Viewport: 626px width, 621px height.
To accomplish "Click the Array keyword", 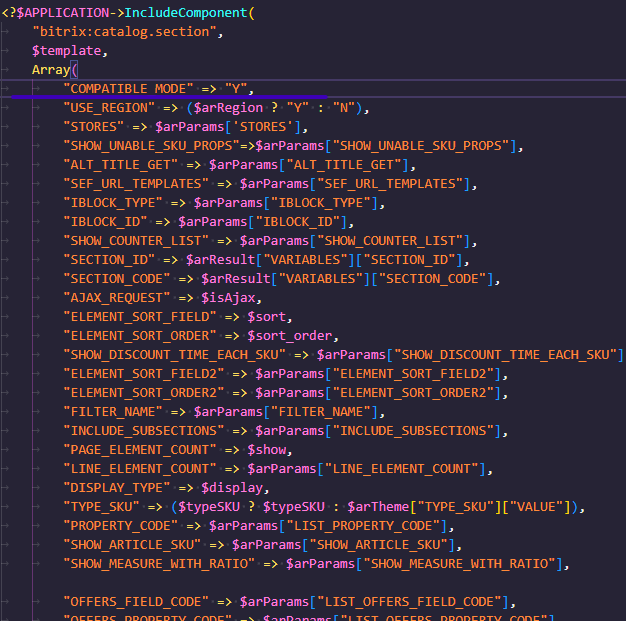I will coord(51,70).
